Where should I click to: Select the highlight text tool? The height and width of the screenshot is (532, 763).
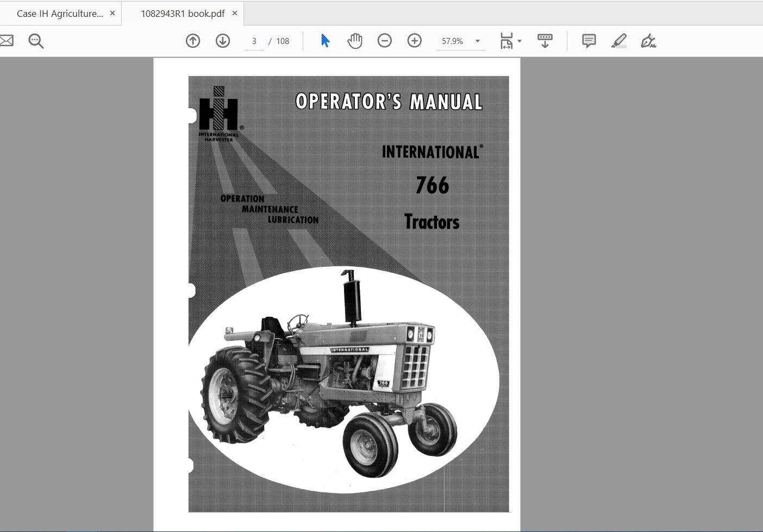[619, 41]
